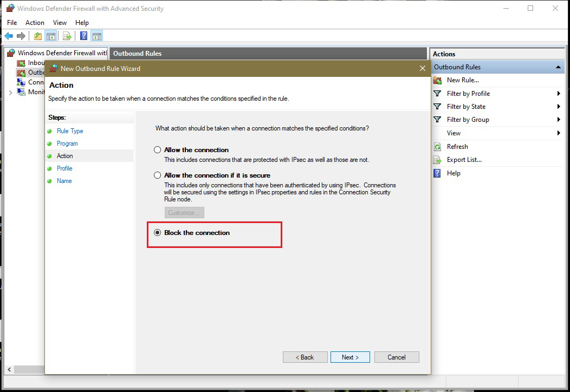Open Filter by Profile submenu arrow
The height and width of the screenshot is (392, 570).
click(x=559, y=93)
